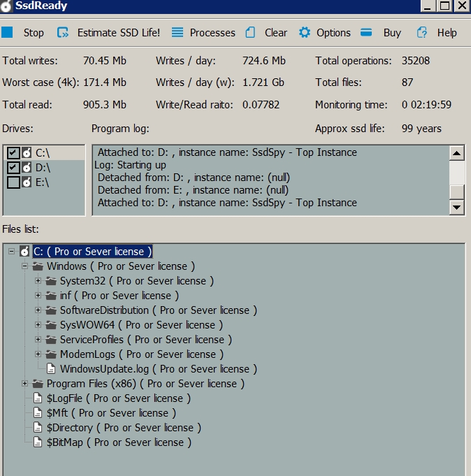
Task: Click Estimate SSD Life! toolbar label
Action: pos(119,32)
